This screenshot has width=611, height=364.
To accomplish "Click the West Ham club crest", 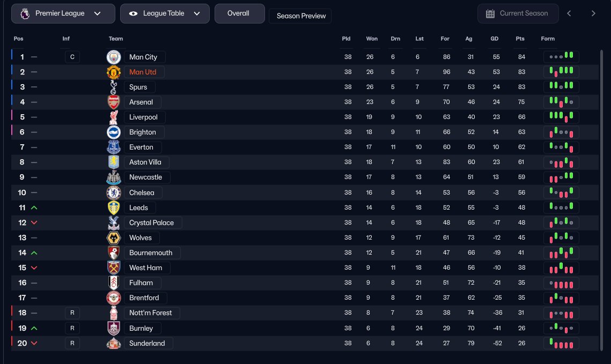I will click(x=114, y=268).
